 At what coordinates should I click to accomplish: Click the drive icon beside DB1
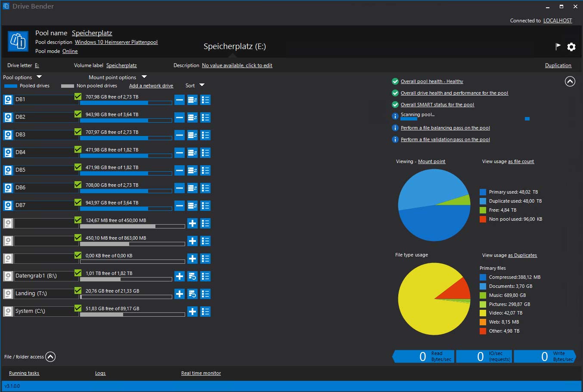[x=8, y=100]
